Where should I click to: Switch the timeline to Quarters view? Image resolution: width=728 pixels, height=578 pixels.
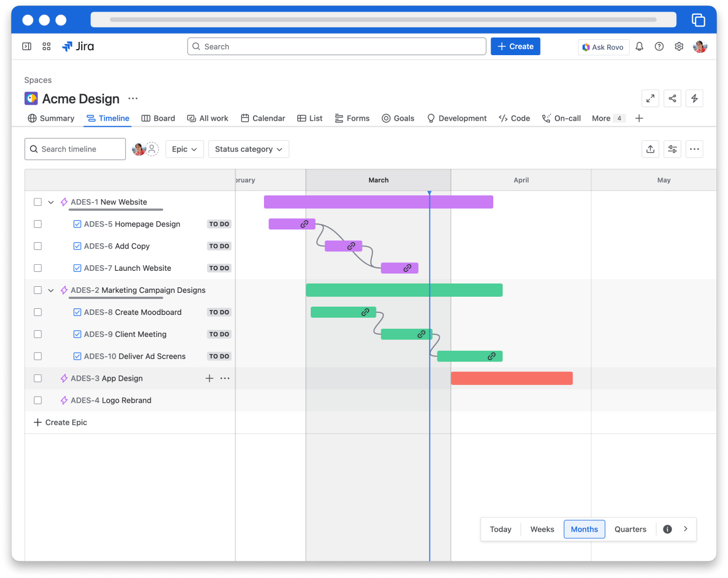[x=630, y=529]
